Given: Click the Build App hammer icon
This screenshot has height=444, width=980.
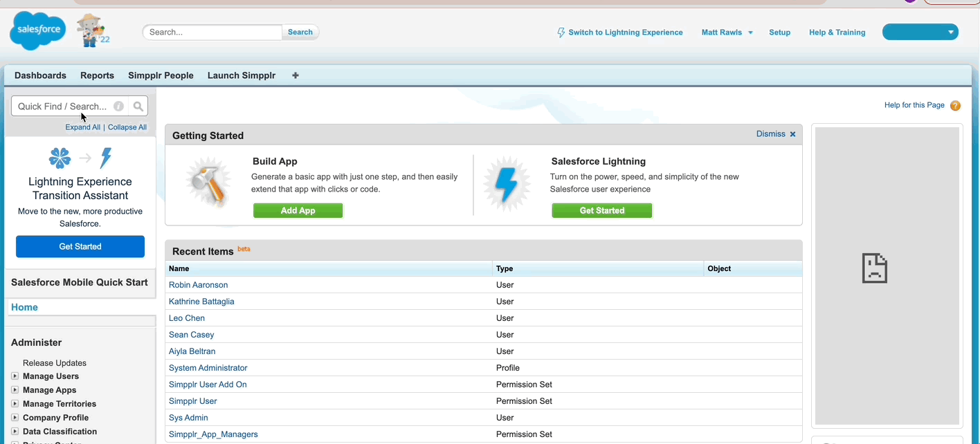Looking at the screenshot, I should [x=209, y=183].
